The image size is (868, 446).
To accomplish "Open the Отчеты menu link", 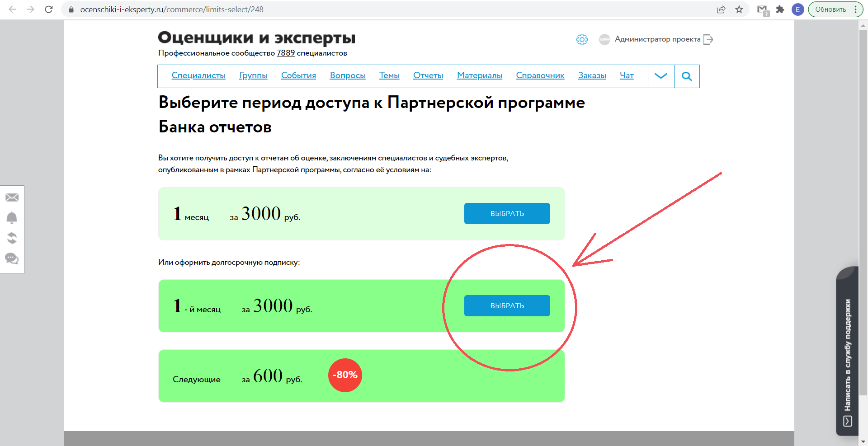I will point(428,75).
